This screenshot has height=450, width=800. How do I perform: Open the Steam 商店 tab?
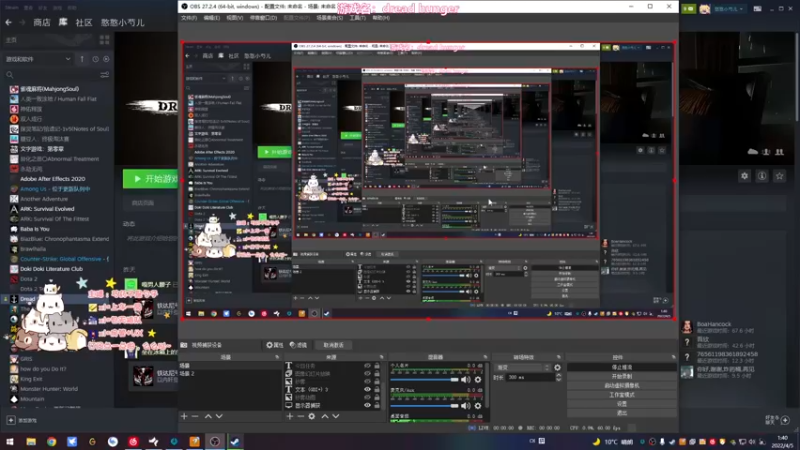pyautogui.click(x=42, y=22)
